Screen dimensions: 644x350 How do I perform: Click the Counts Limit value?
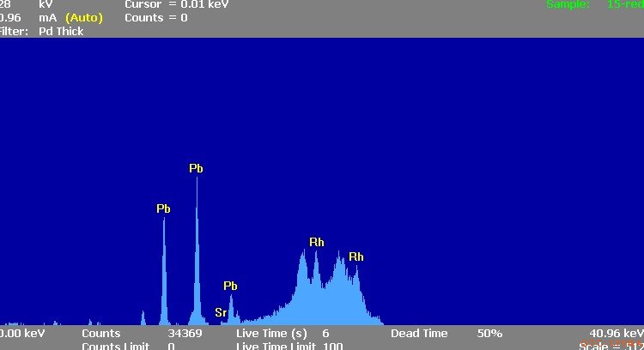click(171, 346)
